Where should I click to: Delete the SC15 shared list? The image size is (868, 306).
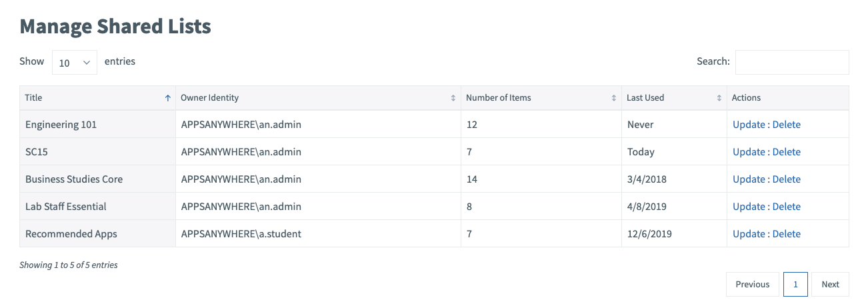click(x=787, y=152)
